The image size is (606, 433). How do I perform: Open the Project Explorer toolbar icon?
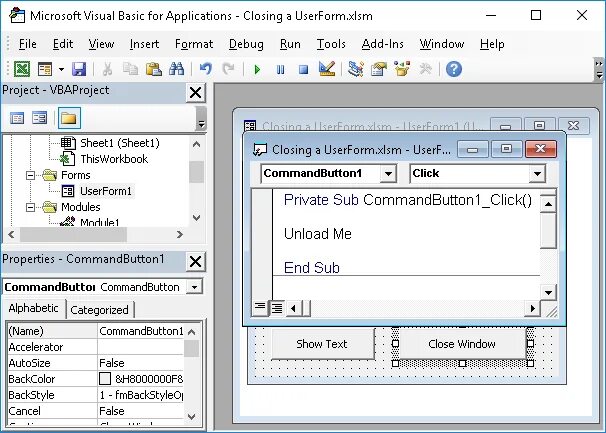click(356, 70)
